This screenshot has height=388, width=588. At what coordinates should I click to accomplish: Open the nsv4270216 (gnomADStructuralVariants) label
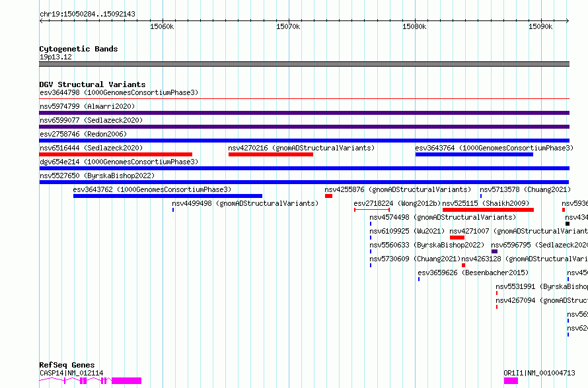[301, 148]
